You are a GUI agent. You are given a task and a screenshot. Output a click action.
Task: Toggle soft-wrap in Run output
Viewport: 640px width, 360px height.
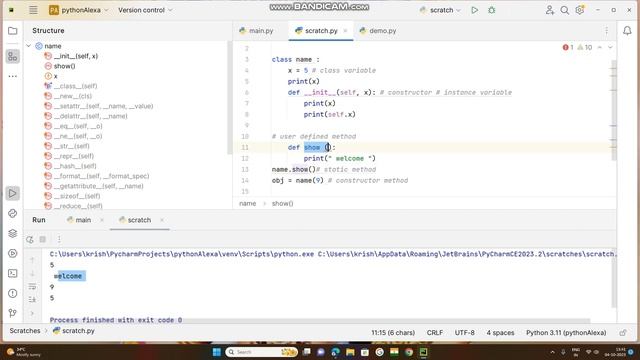pos(32,287)
